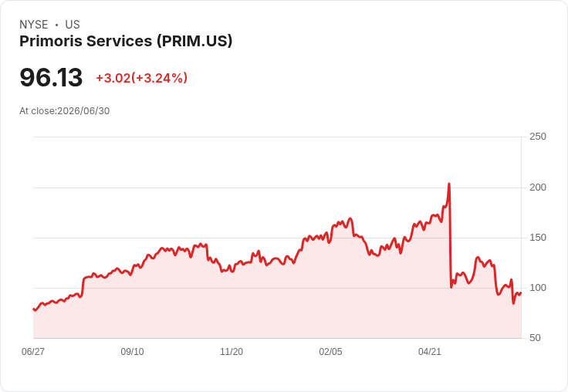Click the 150 price axis label
568x392 pixels.
(x=538, y=238)
